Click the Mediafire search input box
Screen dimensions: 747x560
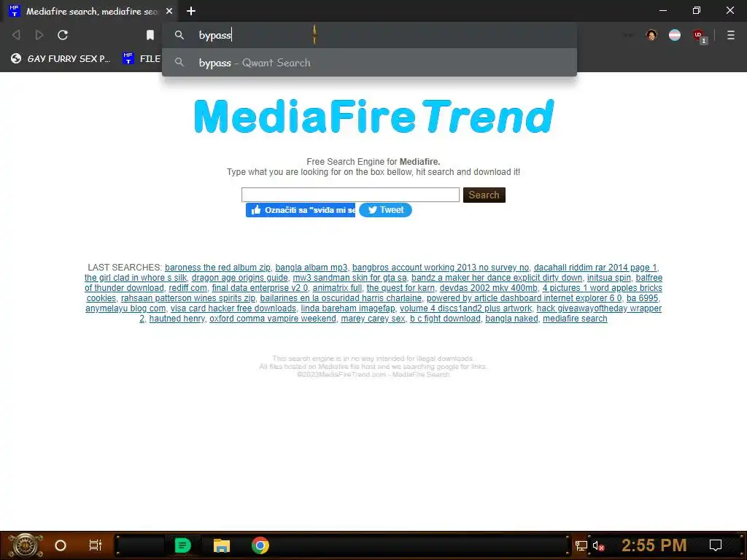(x=350, y=195)
